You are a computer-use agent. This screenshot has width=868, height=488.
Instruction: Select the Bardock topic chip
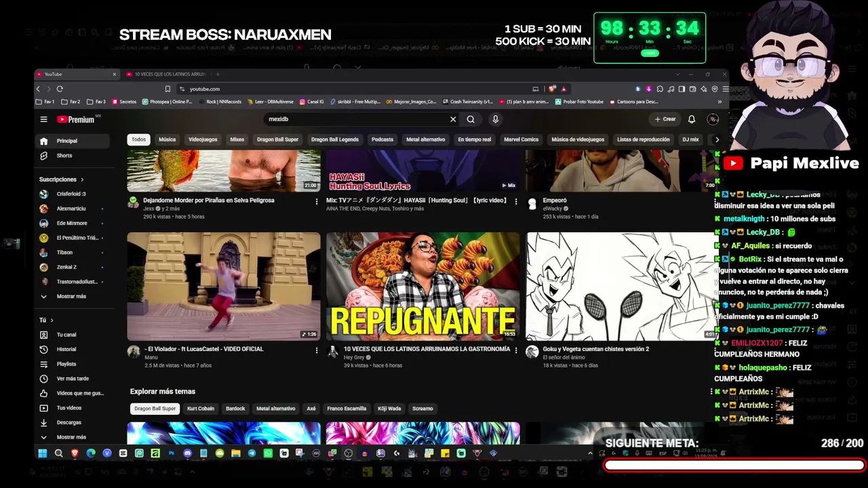(x=235, y=409)
